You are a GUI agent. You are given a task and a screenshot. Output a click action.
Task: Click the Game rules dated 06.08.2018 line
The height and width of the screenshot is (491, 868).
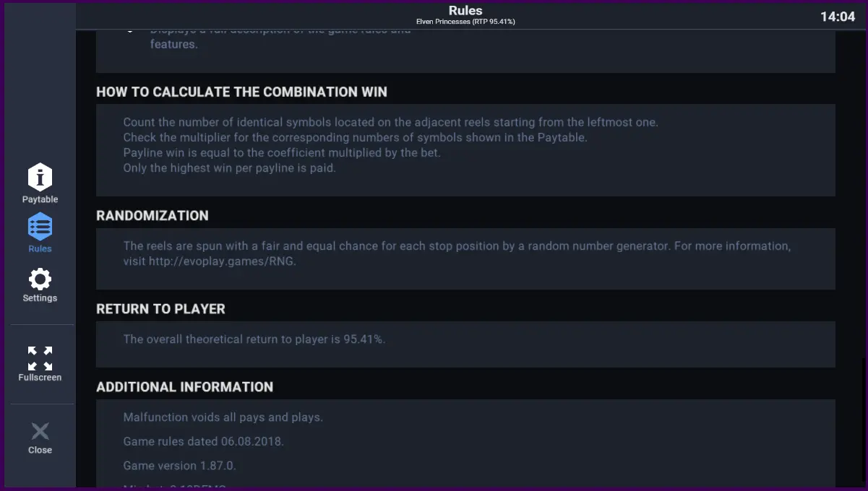[204, 441]
